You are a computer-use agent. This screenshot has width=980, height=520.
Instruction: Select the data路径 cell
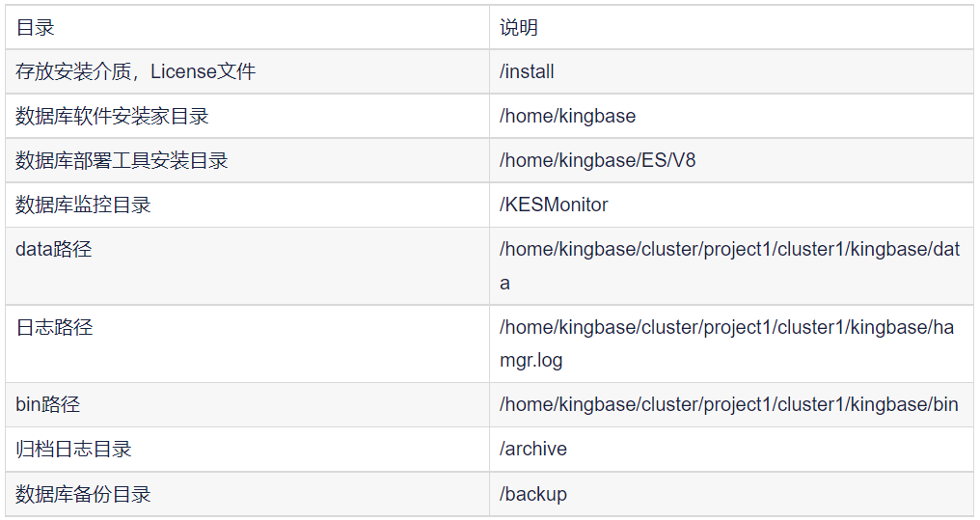click(x=54, y=250)
